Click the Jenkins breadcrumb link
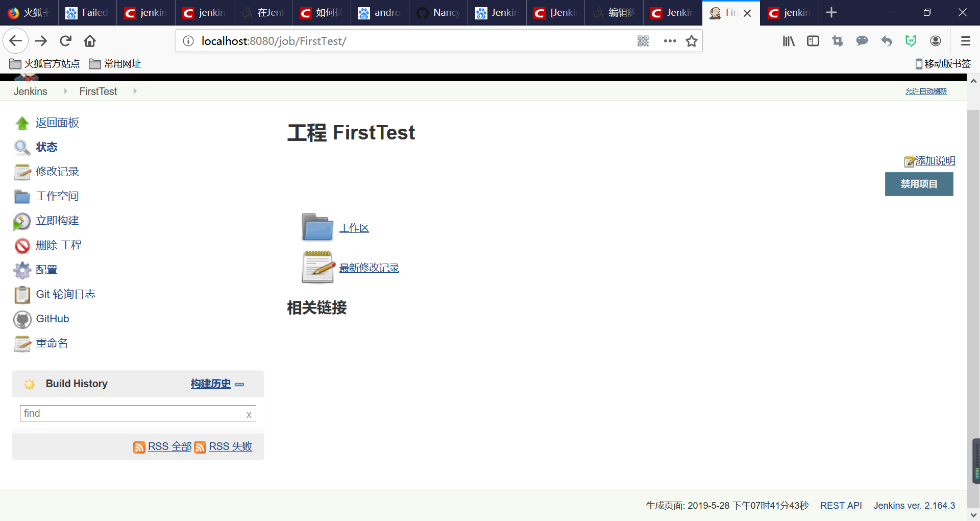The height and width of the screenshot is (521, 980). point(30,91)
